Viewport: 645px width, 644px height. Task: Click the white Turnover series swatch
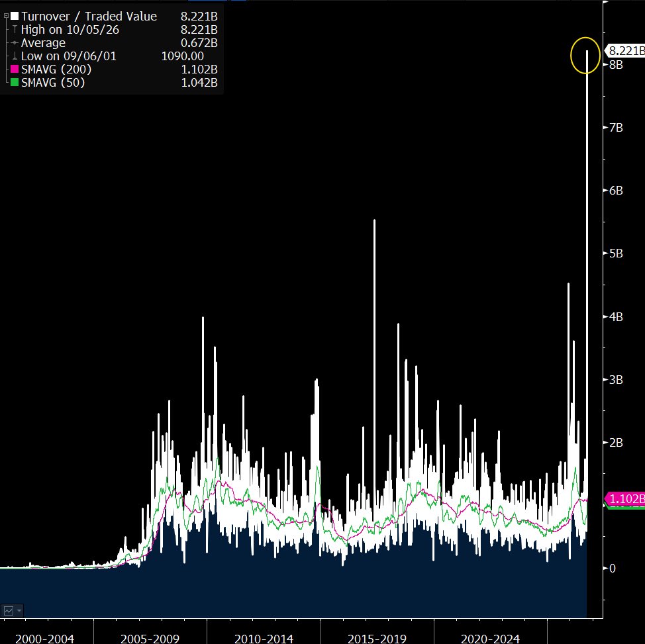15,16
